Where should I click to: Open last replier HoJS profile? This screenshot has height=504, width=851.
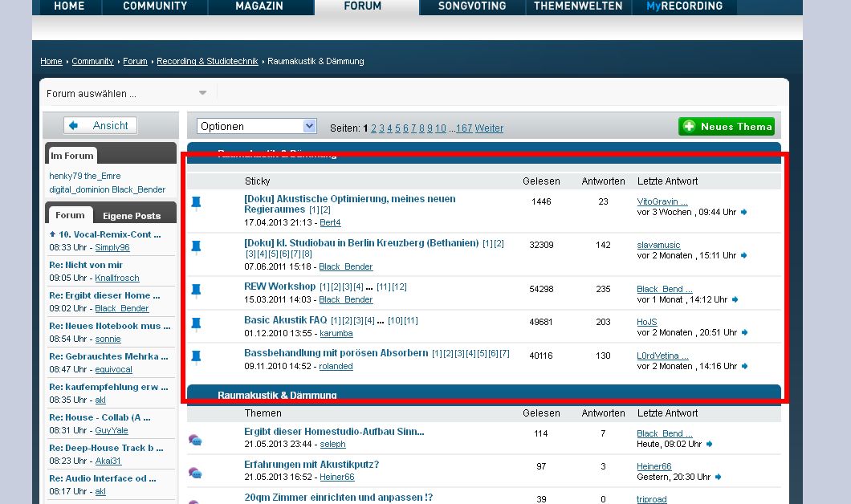(647, 323)
